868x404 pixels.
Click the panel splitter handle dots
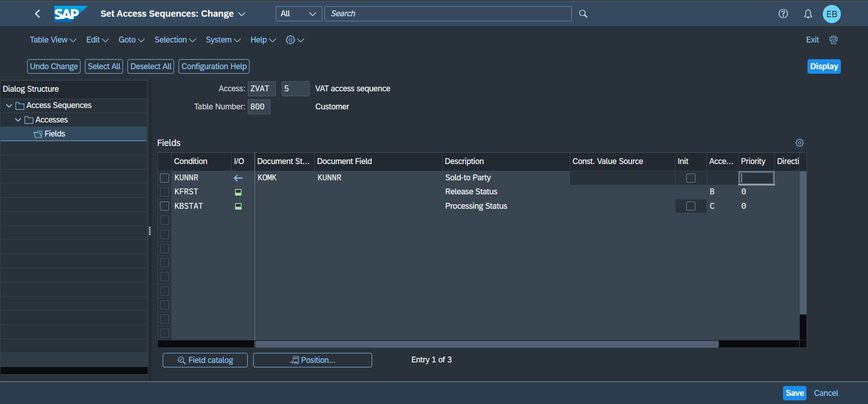coord(150,231)
